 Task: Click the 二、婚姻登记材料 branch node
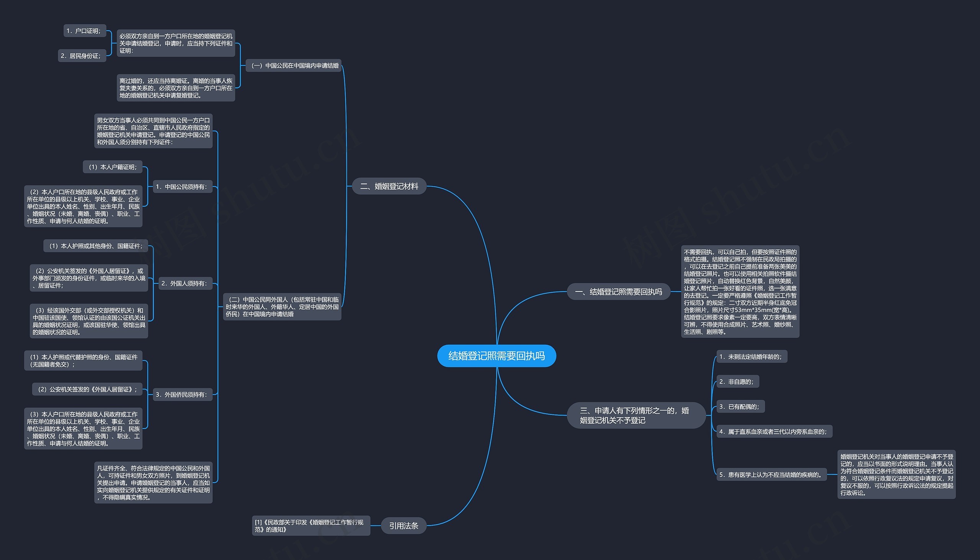(x=389, y=186)
